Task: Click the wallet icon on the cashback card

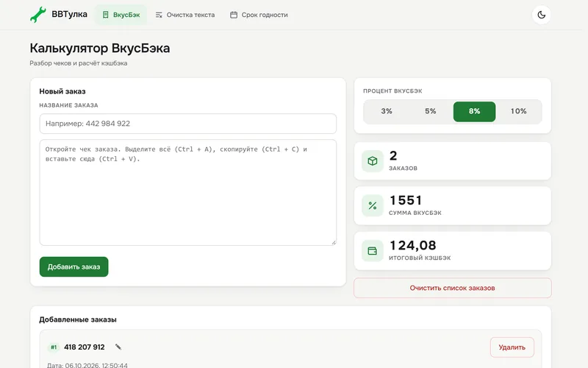Action: (x=373, y=251)
